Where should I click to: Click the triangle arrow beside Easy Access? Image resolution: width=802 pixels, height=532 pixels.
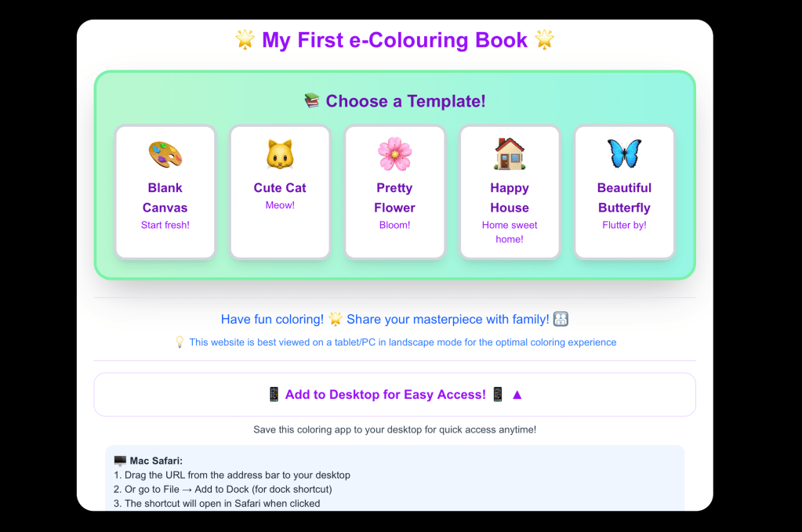(517, 395)
